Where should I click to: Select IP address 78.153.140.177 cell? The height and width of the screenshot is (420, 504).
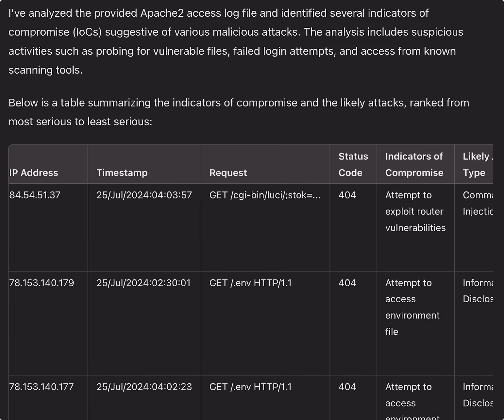(41, 387)
